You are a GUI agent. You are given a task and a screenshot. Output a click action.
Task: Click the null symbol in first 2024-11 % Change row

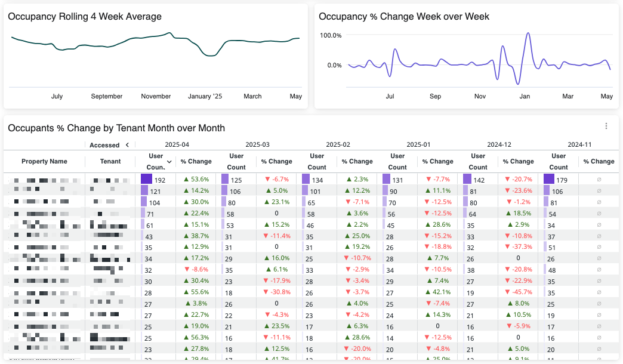click(x=599, y=179)
